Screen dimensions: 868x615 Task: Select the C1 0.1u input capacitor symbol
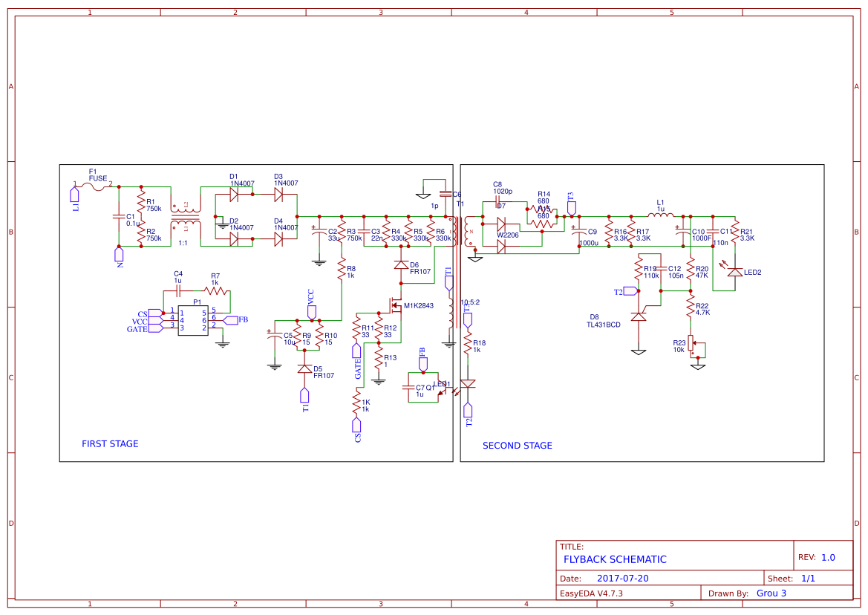[119, 217]
